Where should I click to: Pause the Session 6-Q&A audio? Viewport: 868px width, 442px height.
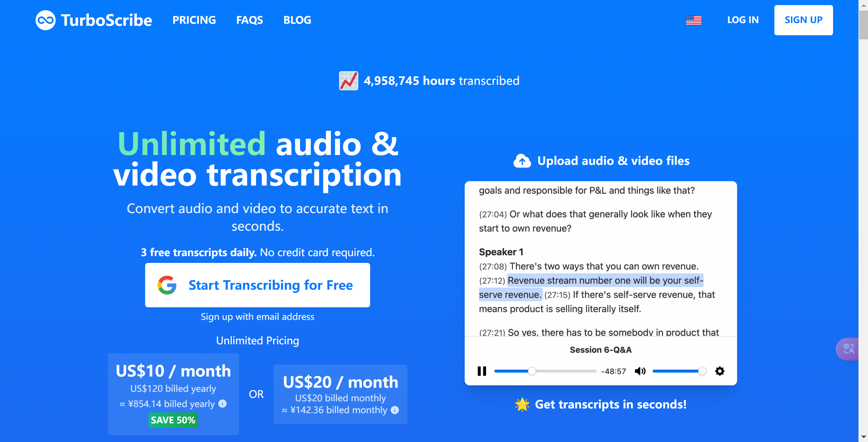coord(482,371)
